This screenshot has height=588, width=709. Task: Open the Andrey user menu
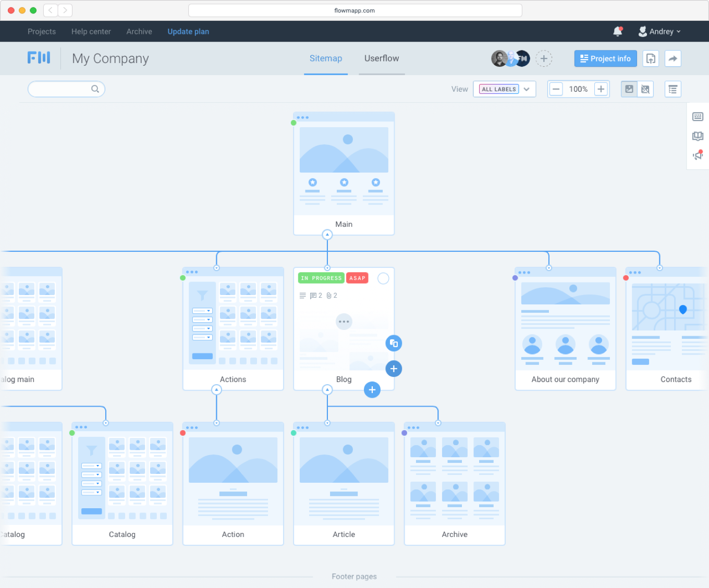[x=660, y=31]
